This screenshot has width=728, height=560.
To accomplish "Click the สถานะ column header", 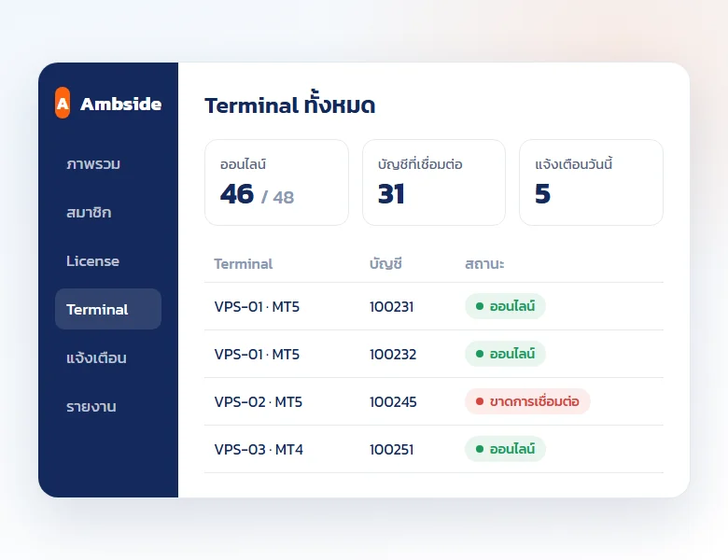I will point(484,264).
